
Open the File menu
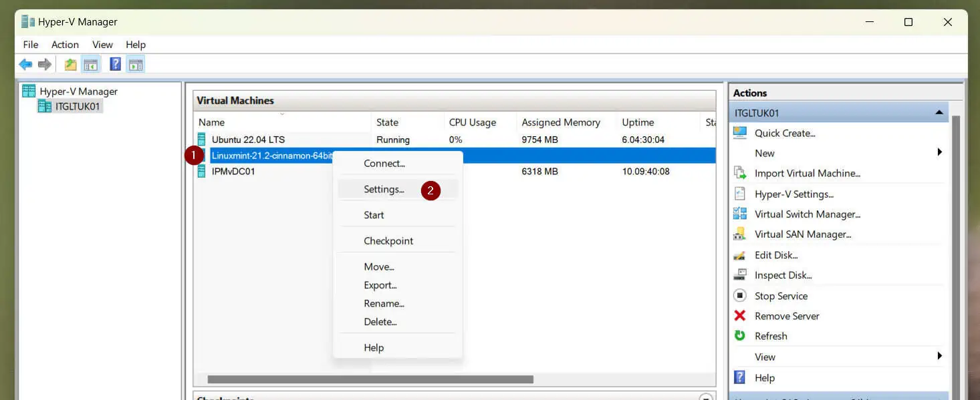click(31, 45)
